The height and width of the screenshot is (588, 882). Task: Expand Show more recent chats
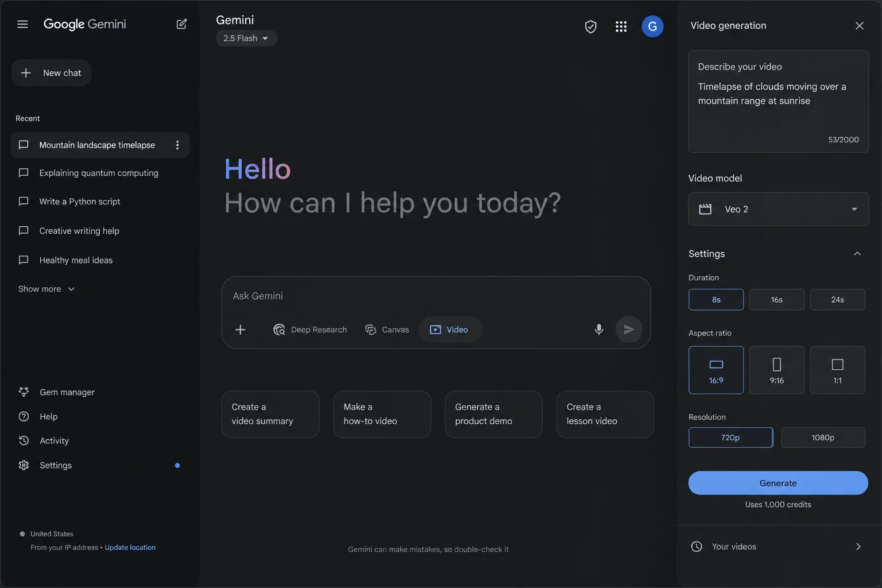47,289
